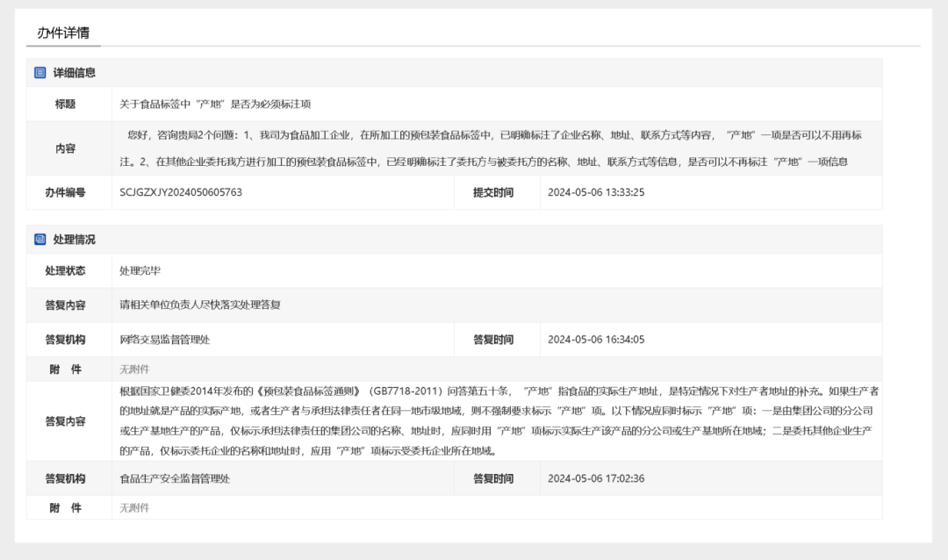
Task: Click reply agency 食品生产安全监督管理处
Action: [x=175, y=478]
